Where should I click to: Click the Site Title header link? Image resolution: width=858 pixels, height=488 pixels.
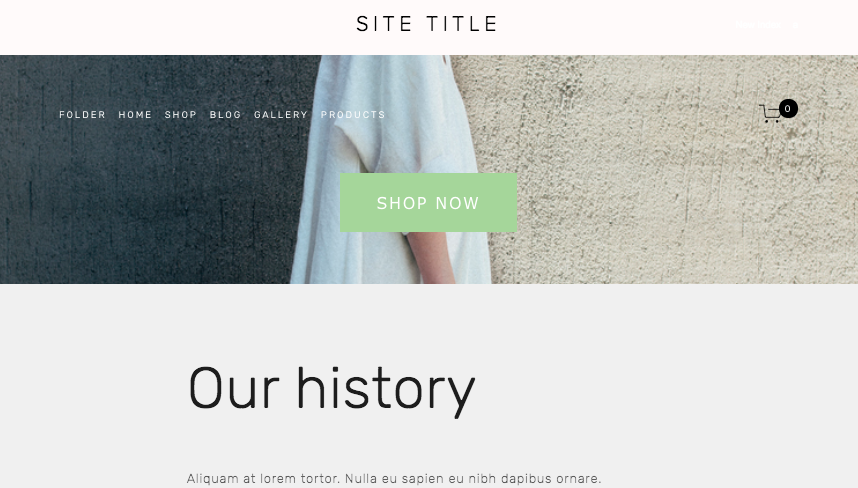(427, 24)
